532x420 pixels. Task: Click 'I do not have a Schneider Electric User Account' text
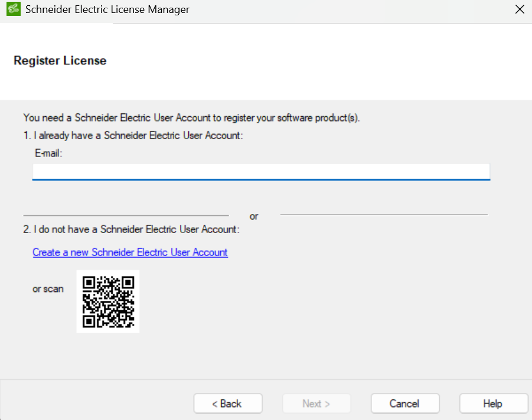tap(131, 229)
